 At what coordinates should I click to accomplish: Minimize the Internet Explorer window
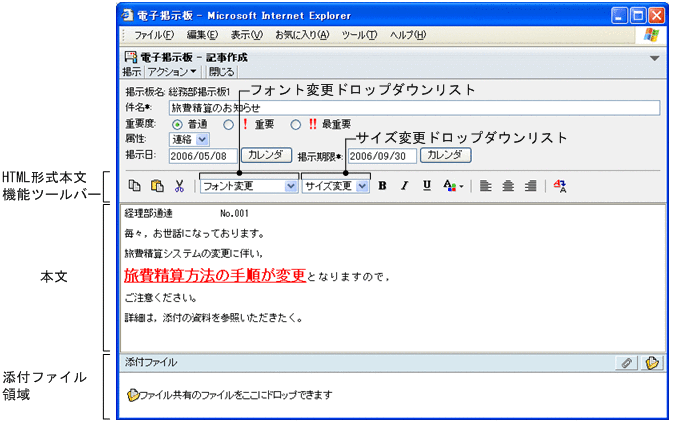click(619, 16)
